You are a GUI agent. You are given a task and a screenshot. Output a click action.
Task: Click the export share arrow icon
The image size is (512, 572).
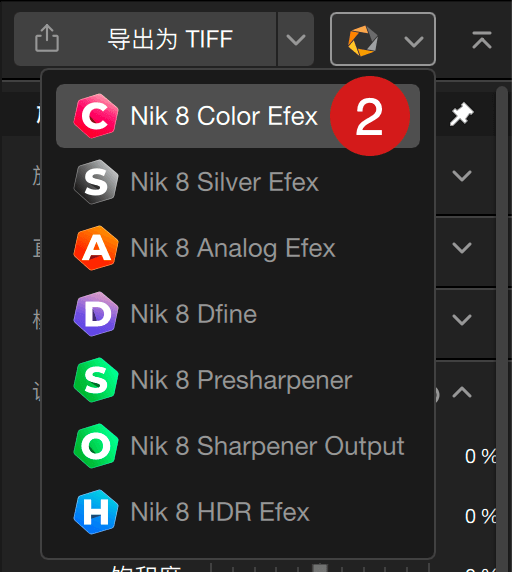[x=47, y=38]
